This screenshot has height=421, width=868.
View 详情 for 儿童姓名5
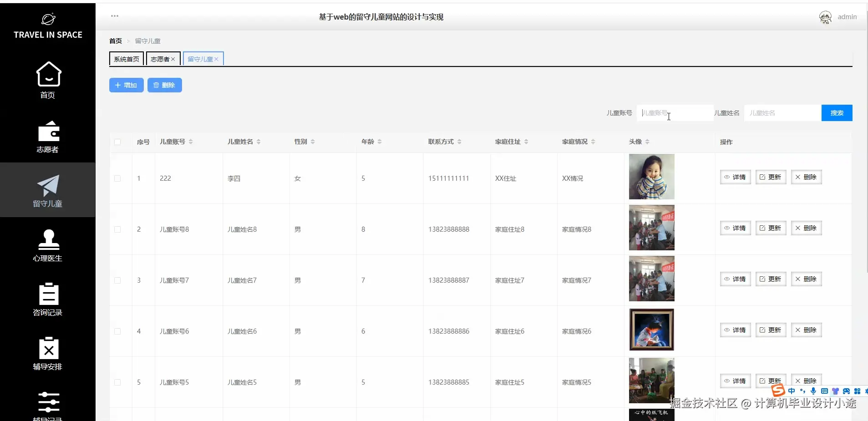[735, 381]
